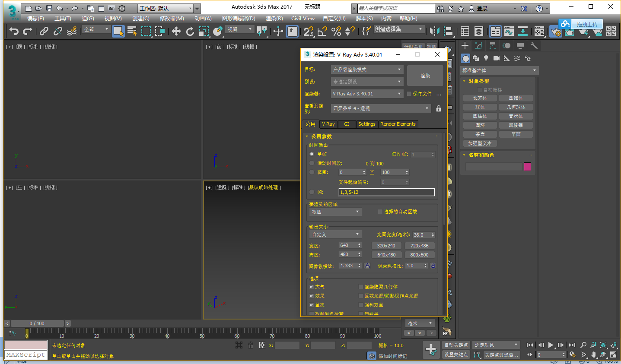Activate the Select and Rotate tool

coord(190,31)
